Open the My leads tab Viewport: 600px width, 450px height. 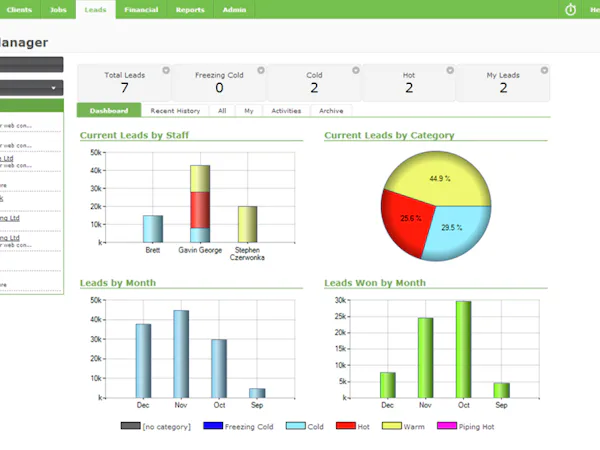coord(249,111)
